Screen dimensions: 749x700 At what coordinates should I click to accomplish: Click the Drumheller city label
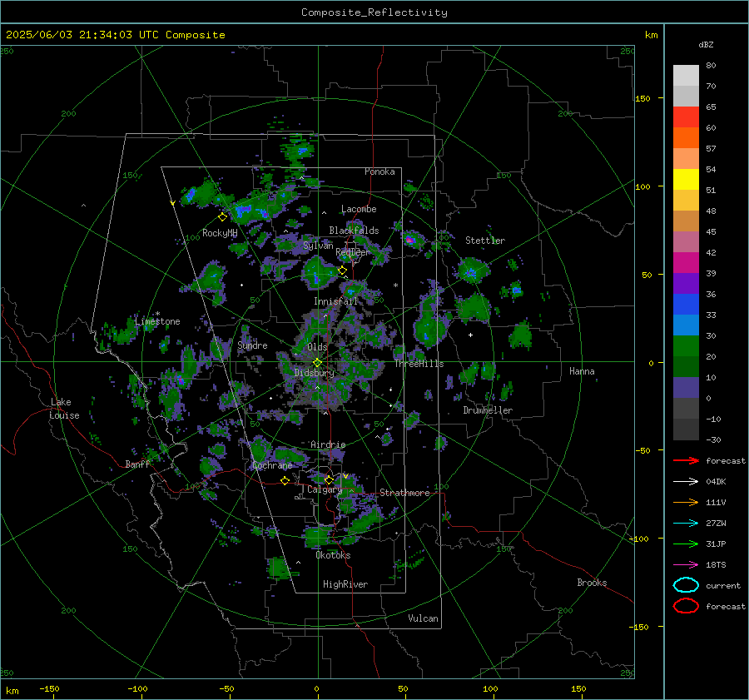pyautogui.click(x=488, y=410)
